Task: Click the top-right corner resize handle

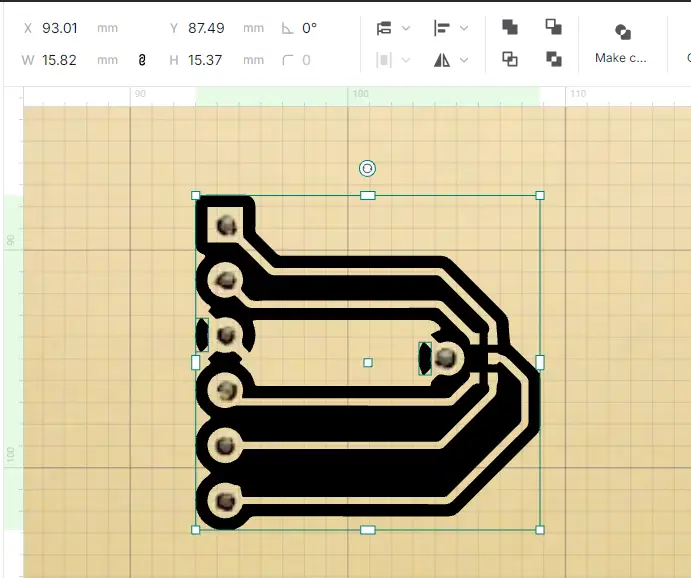Action: (x=540, y=195)
